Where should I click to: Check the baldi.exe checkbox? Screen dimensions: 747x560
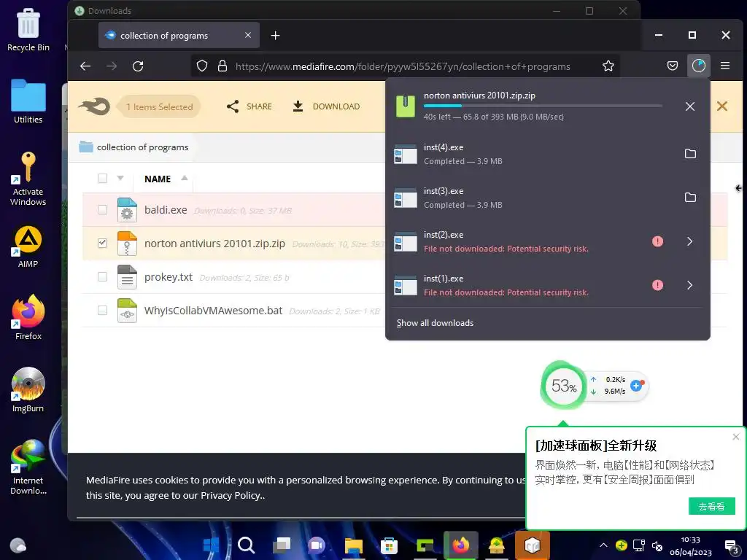pos(102,209)
